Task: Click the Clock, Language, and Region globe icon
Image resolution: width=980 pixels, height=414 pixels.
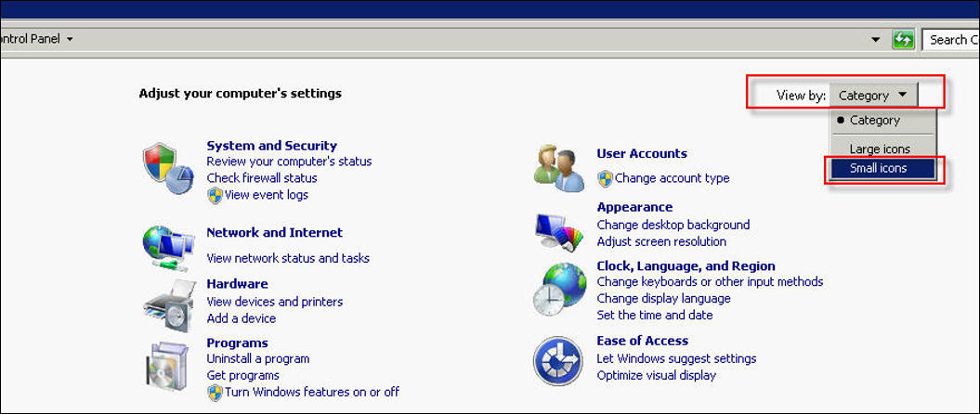Action: 559,289
